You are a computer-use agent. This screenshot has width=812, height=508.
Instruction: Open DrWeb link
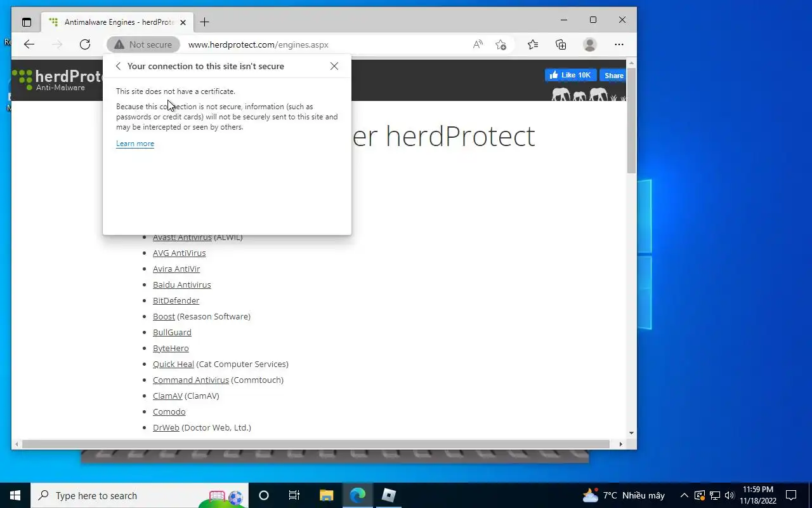166,427
